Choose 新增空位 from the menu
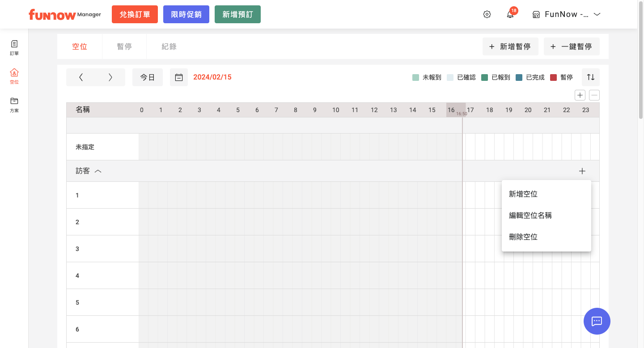This screenshot has width=644, height=348. click(x=547, y=194)
